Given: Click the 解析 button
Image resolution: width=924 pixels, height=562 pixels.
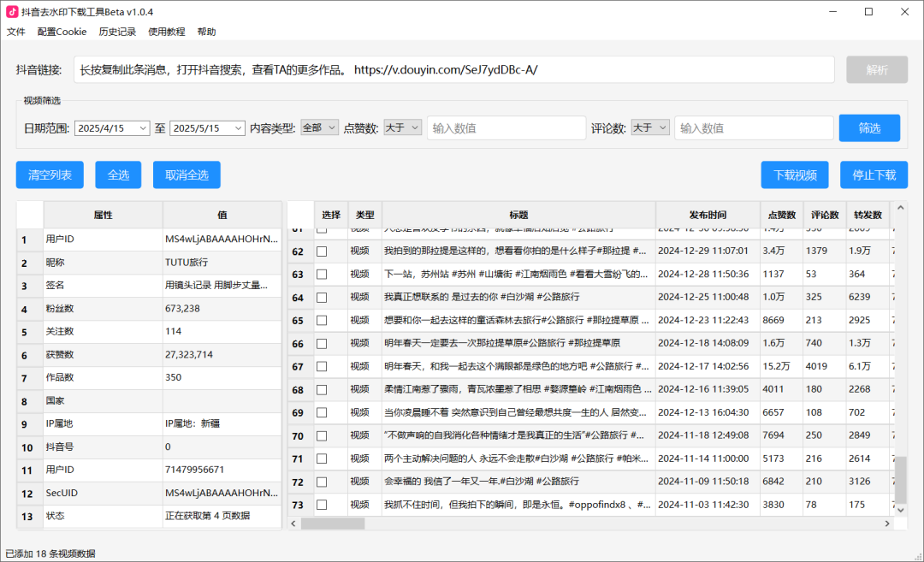Looking at the screenshot, I should click(x=877, y=70).
